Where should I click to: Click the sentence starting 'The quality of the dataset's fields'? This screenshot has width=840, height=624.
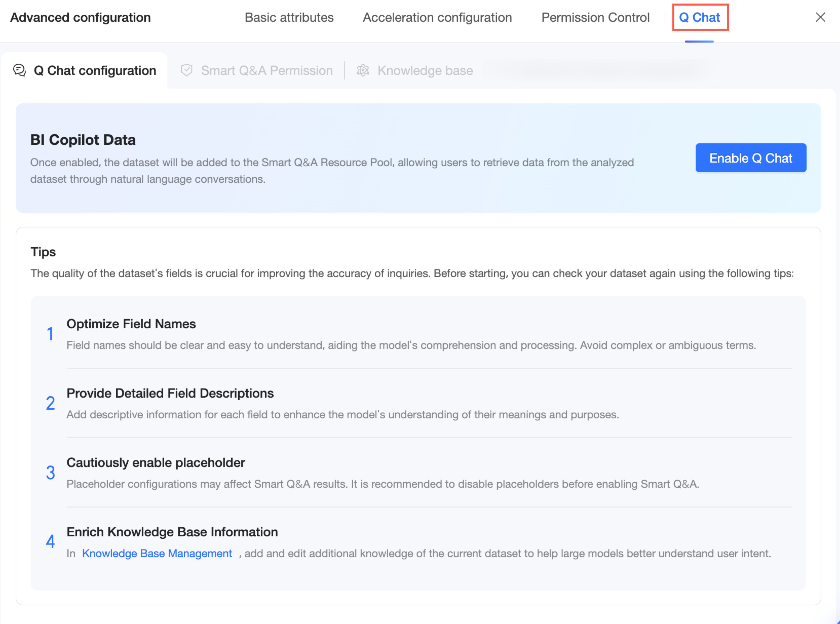coord(412,274)
